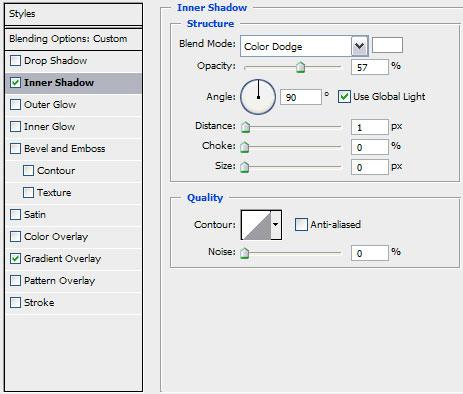
Task: Tick the Contour sub-option checkbox
Action: coord(28,171)
